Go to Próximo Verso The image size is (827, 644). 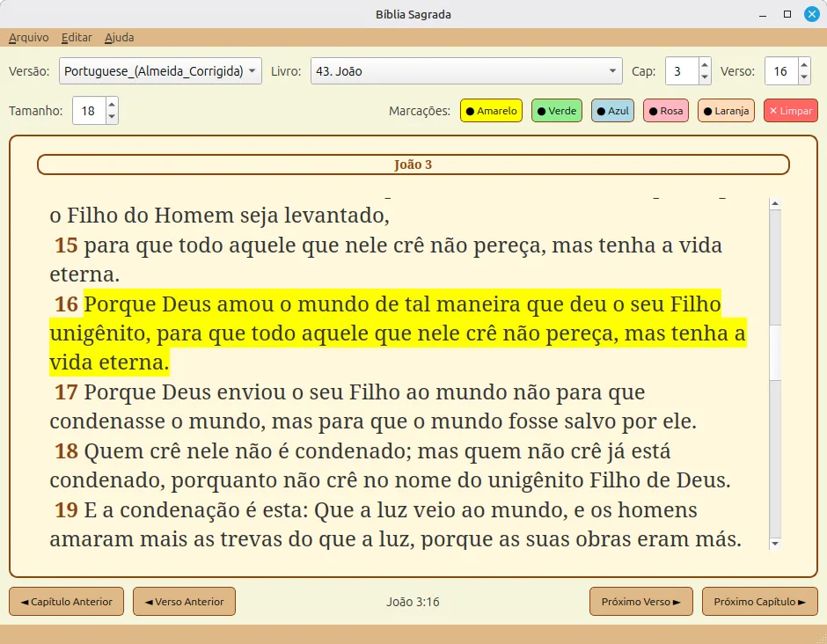[640, 601]
